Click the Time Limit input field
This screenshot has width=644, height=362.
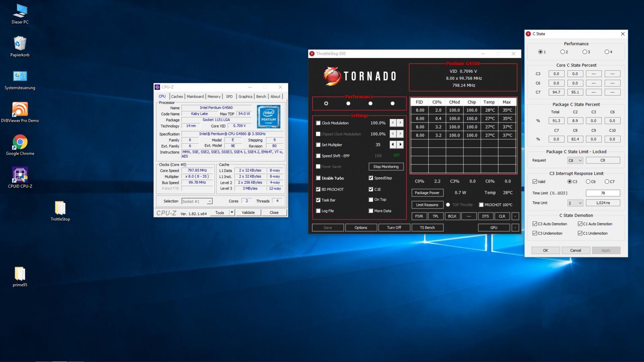coord(603,193)
